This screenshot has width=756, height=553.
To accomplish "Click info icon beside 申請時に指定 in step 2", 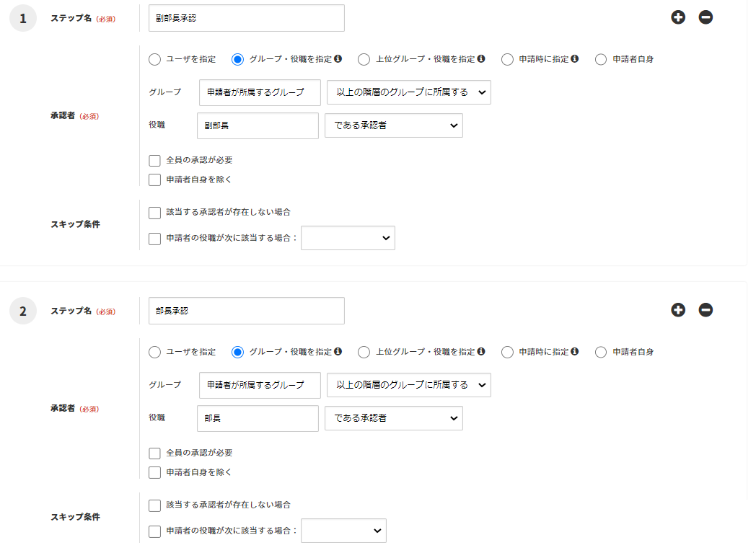I will pyautogui.click(x=575, y=352).
